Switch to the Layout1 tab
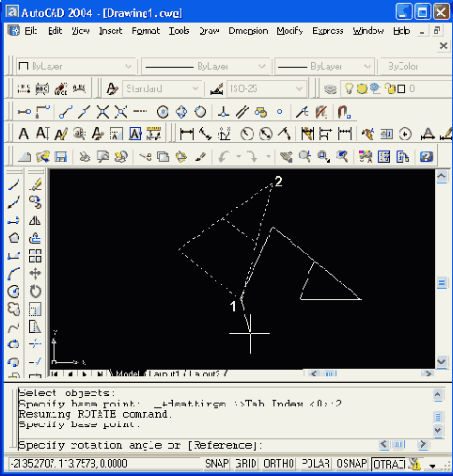This screenshot has height=476, width=453. click(x=164, y=373)
